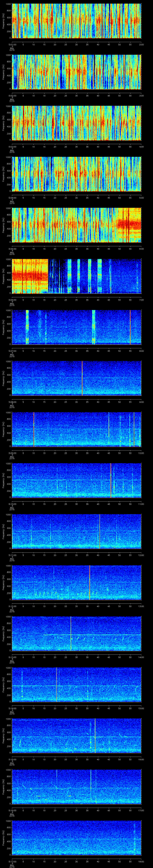Image resolution: width=153 pixels, height=868 pixels.
Task: Select the red line near 55 seconds in 5:07:00 panel
Action: tap(130, 327)
